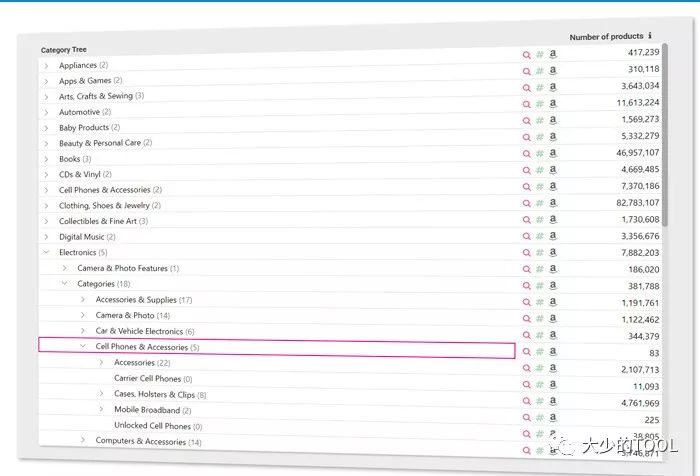The image size is (700, 476).
Task: Click search magnifier beside 381,788
Action: point(527,286)
